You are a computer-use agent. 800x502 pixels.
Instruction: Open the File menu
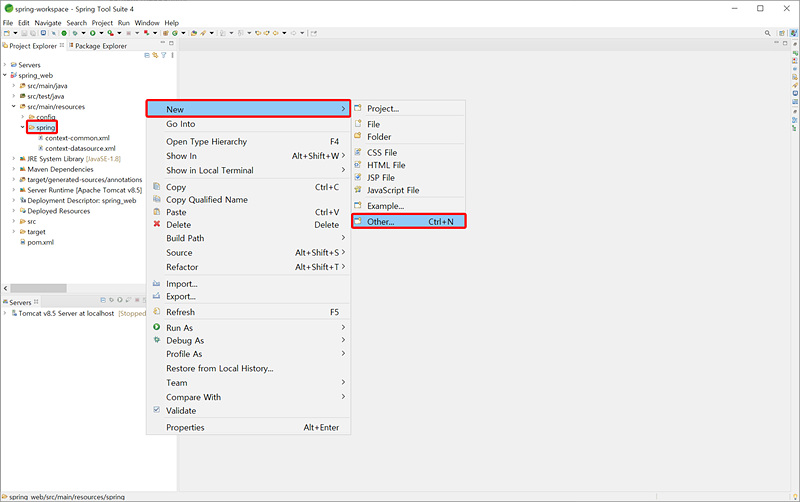click(x=8, y=23)
